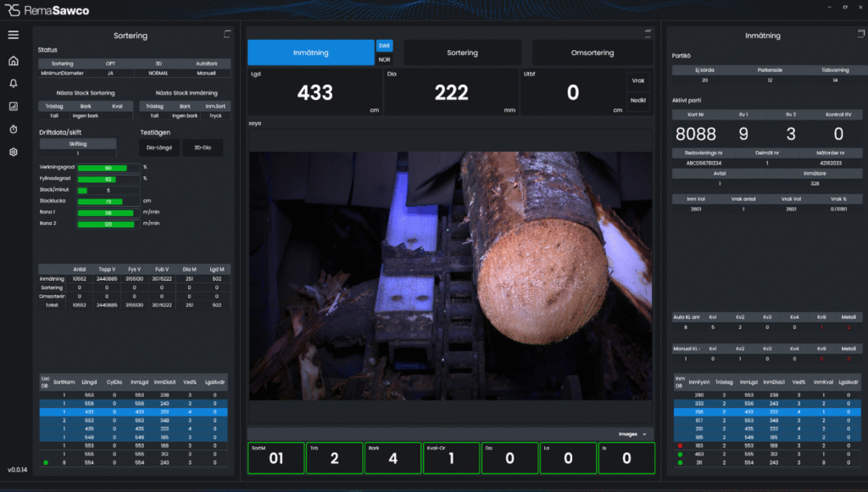This screenshot has height=492, width=868.
Task: Toggle the Vrak button
Action: point(638,81)
